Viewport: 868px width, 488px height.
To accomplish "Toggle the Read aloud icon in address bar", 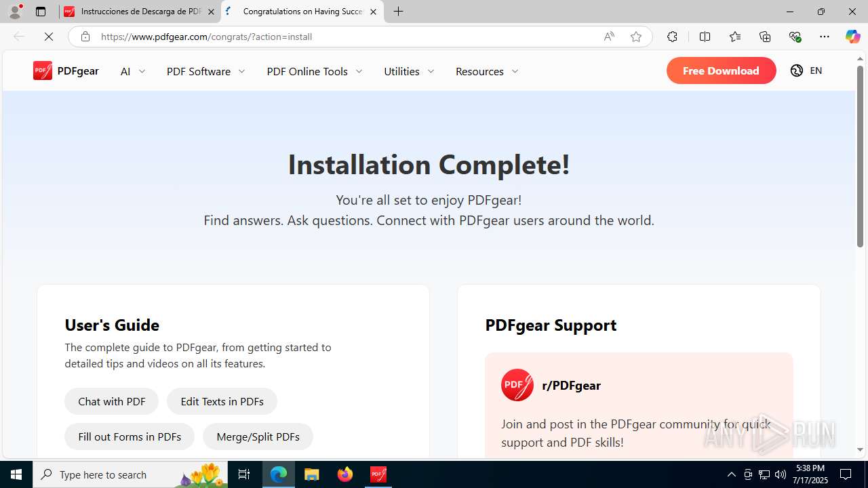I will [609, 37].
